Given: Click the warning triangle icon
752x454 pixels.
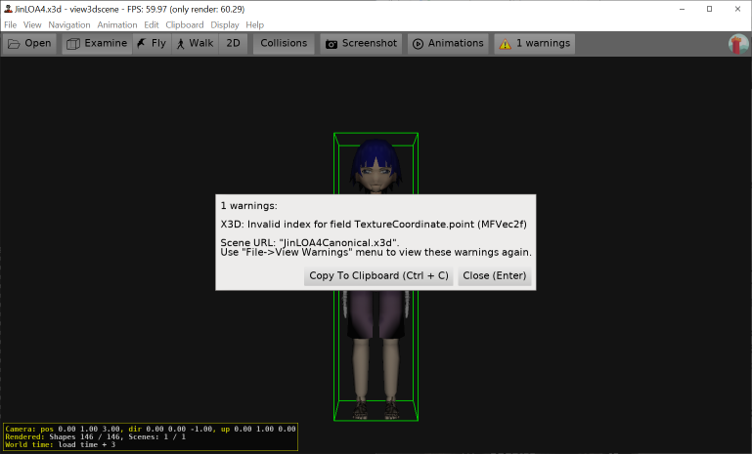Looking at the screenshot, I should pyautogui.click(x=505, y=44).
